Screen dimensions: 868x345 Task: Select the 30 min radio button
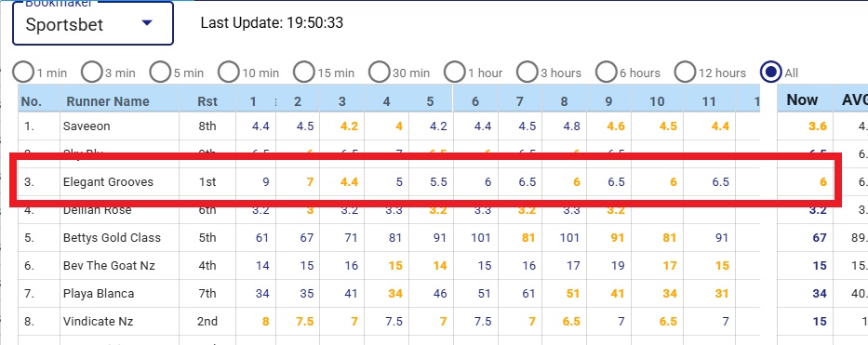pyautogui.click(x=380, y=72)
